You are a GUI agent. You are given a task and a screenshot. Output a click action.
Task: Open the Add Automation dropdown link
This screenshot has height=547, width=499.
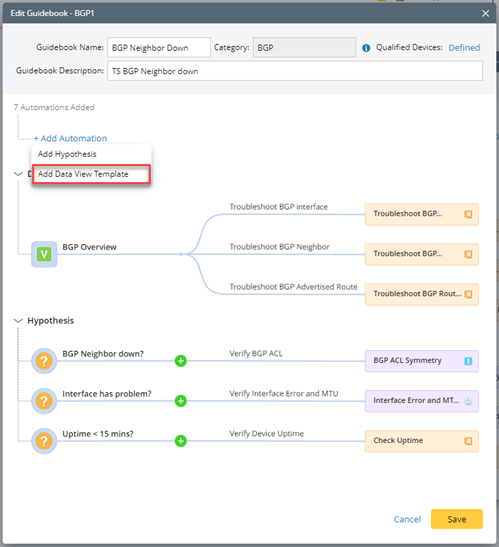(x=70, y=138)
